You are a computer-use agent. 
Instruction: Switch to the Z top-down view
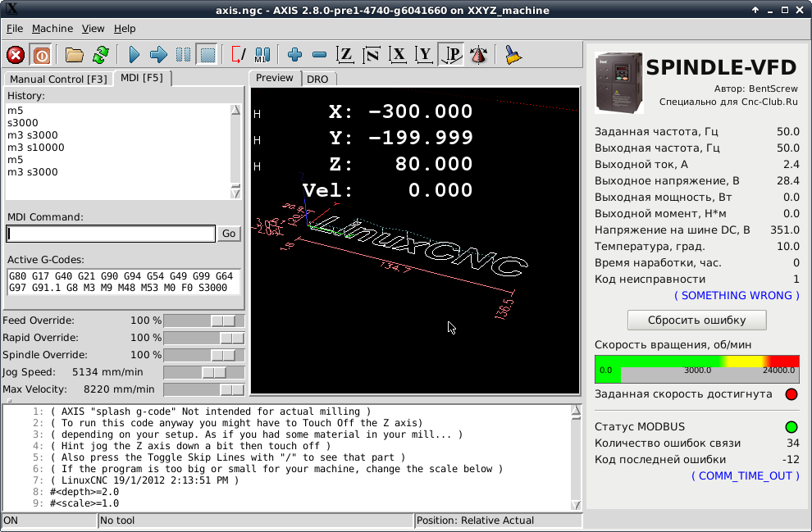pyautogui.click(x=346, y=55)
